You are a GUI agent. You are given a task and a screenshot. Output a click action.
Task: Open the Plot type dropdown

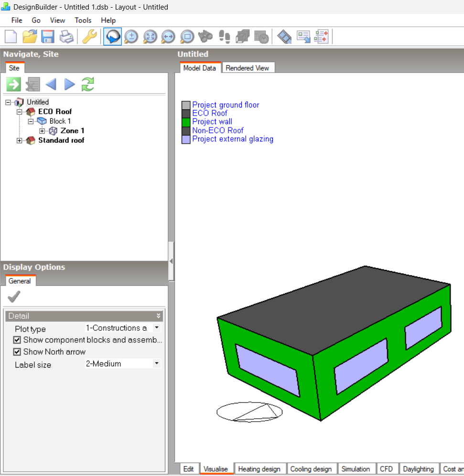157,328
